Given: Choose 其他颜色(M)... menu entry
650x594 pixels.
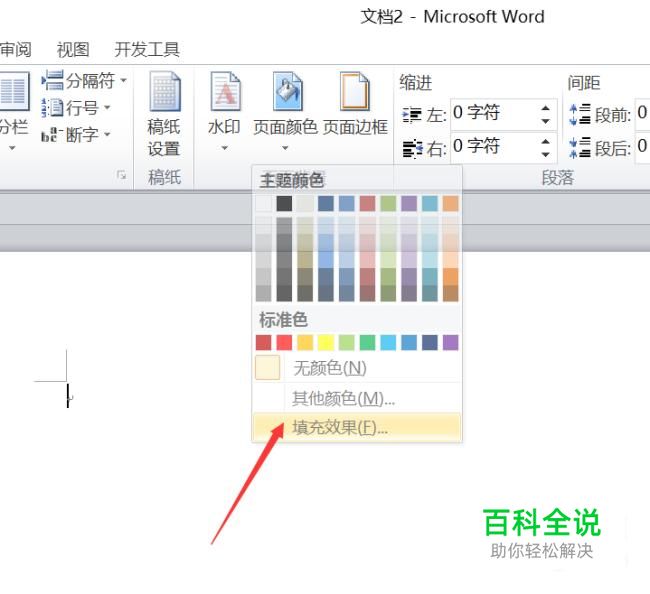Looking at the screenshot, I should [x=357, y=398].
